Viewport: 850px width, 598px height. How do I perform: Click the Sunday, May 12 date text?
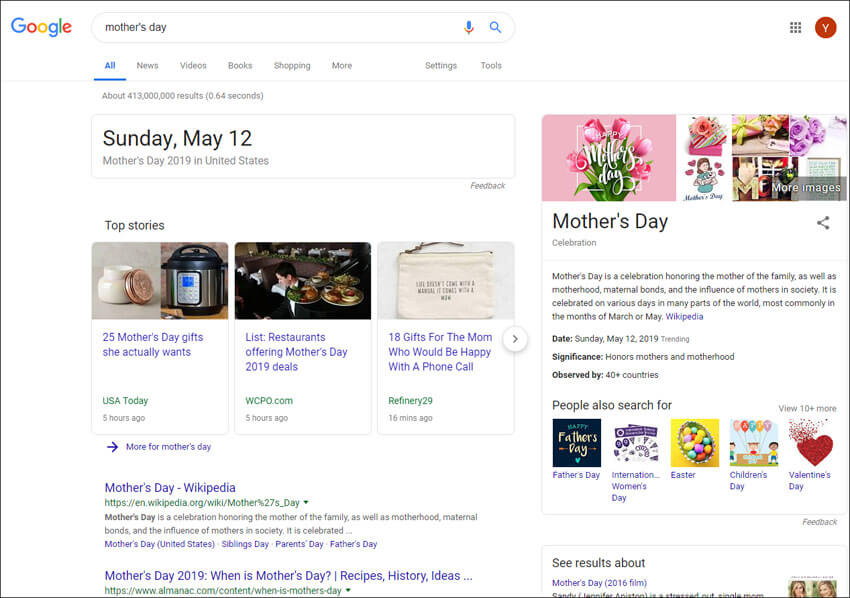tap(177, 138)
